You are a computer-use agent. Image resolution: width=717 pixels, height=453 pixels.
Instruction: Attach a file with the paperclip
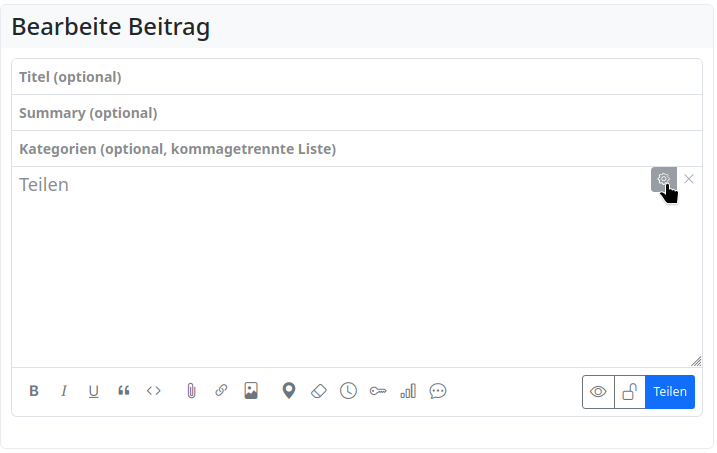coord(191,391)
